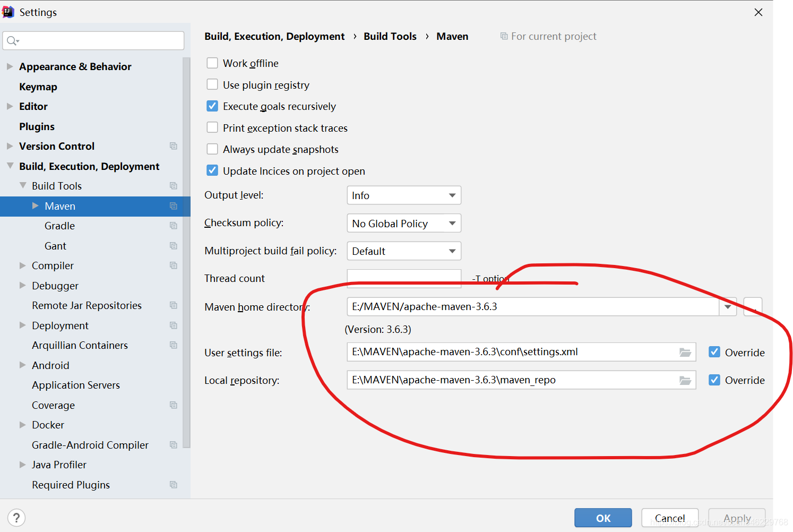Click the project-level icon beside Coverage

point(173,405)
